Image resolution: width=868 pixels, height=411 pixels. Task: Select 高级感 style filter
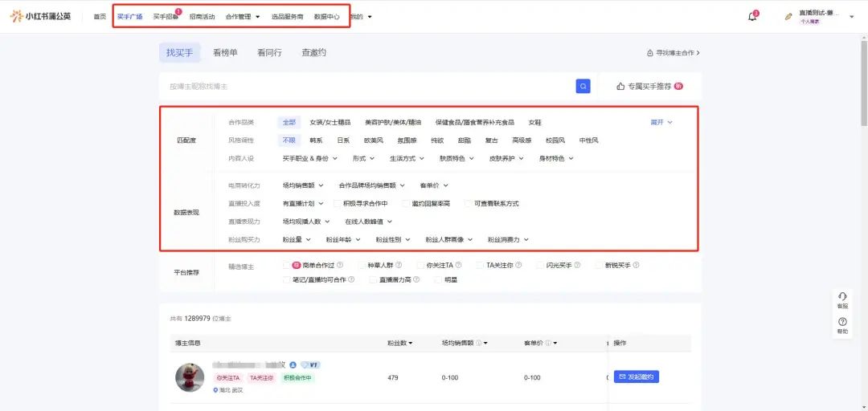[522, 140]
